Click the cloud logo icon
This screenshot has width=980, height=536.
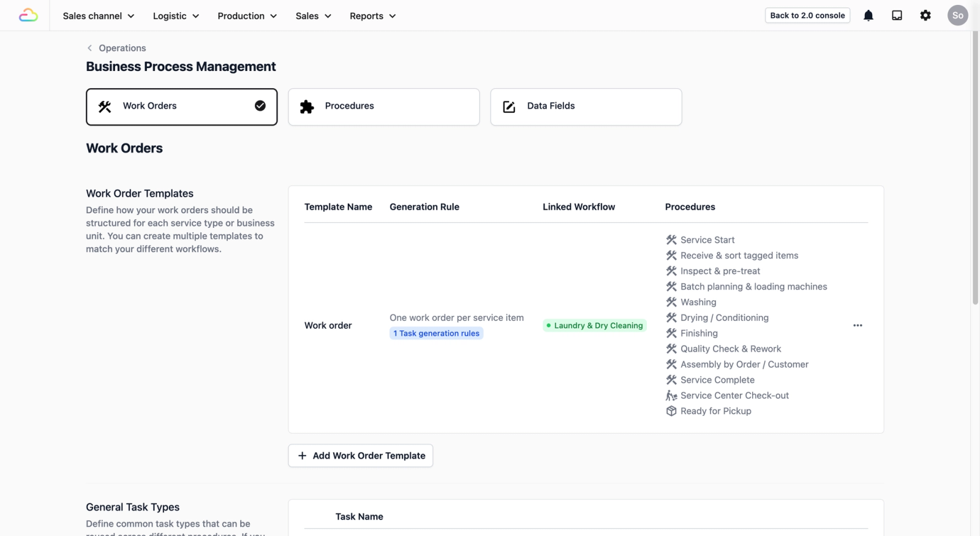pos(28,15)
